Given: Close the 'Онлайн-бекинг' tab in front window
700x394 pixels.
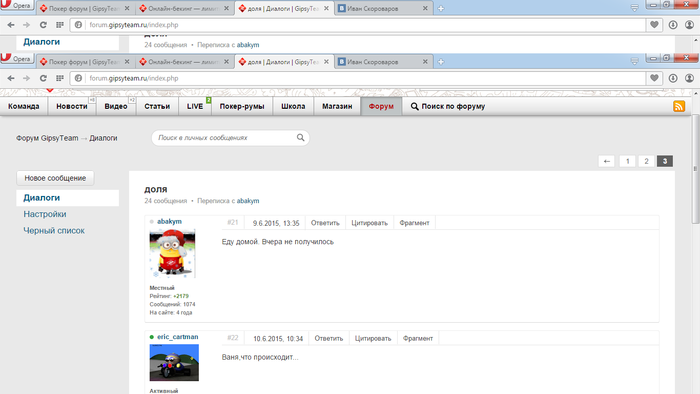Looking at the screenshot, I should pyautogui.click(x=226, y=62).
